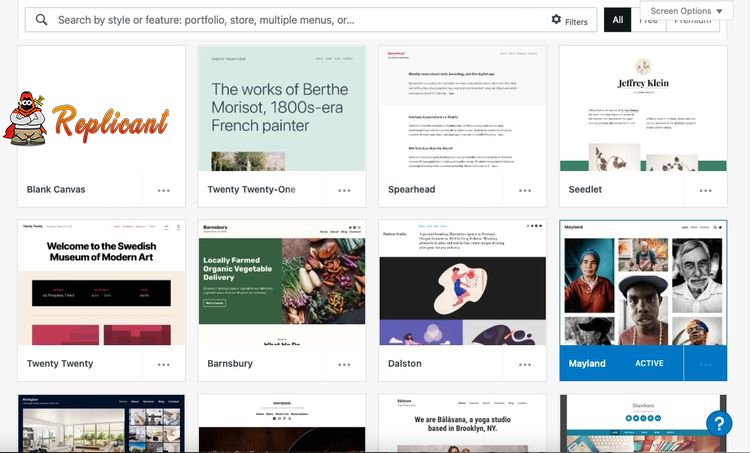This screenshot has width=750, height=453.
Task: Open the Barnsbury theme preview
Action: click(x=282, y=283)
